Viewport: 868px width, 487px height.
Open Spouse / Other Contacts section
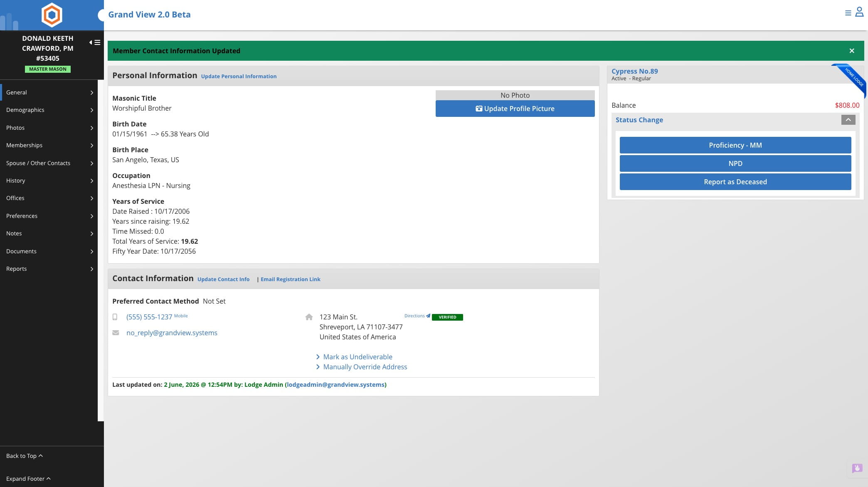click(x=49, y=163)
